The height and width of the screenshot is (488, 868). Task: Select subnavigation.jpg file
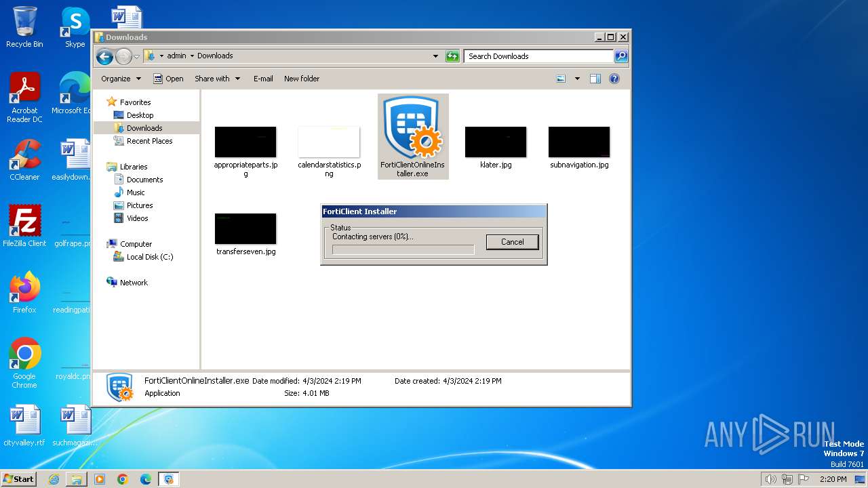(x=579, y=148)
